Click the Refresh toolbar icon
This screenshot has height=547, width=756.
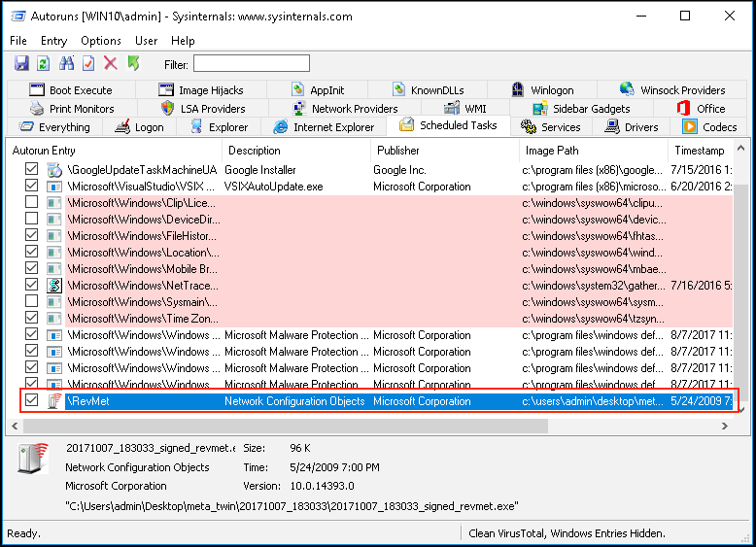tap(43, 63)
